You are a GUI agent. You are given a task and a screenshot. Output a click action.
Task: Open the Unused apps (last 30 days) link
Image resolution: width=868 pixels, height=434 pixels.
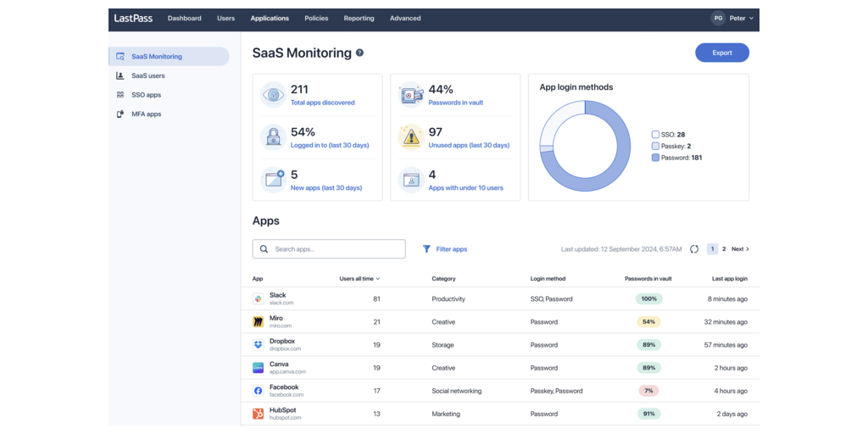tap(469, 145)
